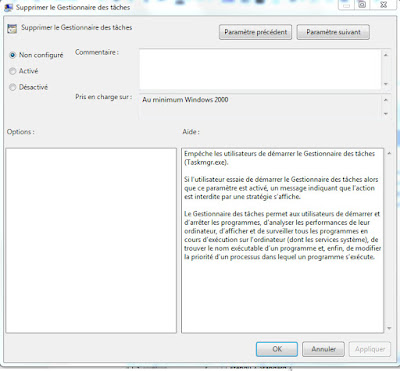Select the Activé radio button
Screen dimensions: 400x371
point(13,71)
